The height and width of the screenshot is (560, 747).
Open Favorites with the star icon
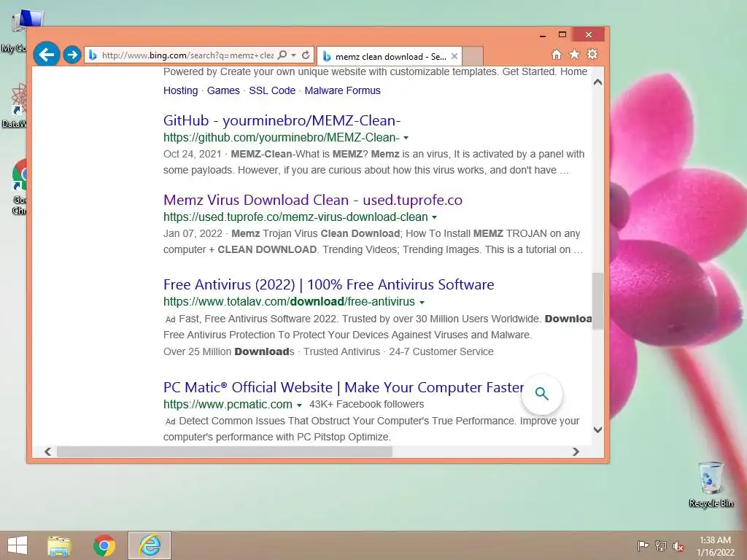click(x=575, y=54)
